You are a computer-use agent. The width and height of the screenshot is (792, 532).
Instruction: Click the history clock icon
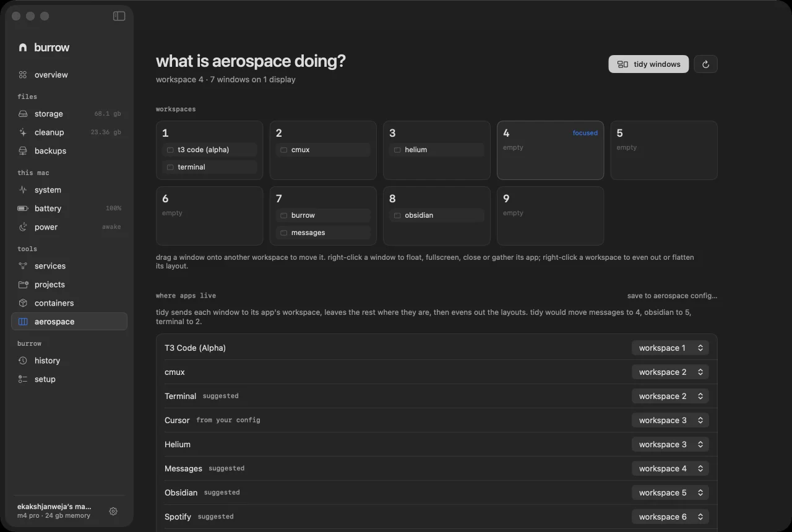coord(23,361)
